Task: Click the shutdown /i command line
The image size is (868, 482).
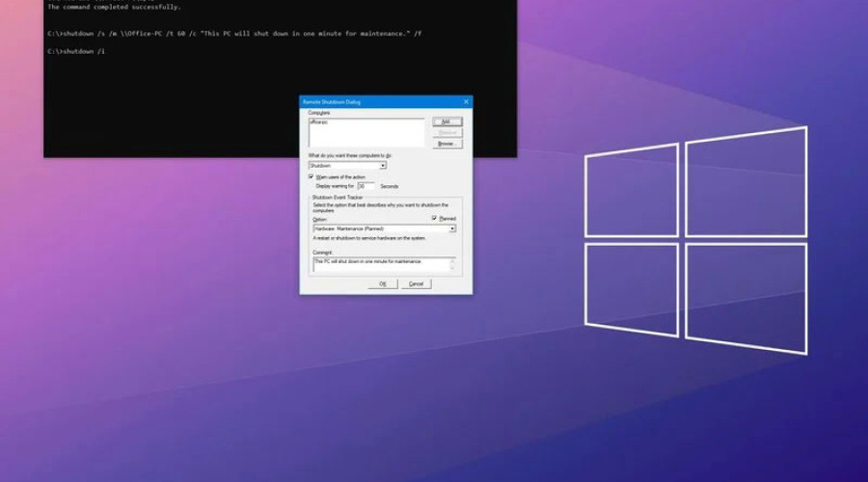Action: click(76, 51)
